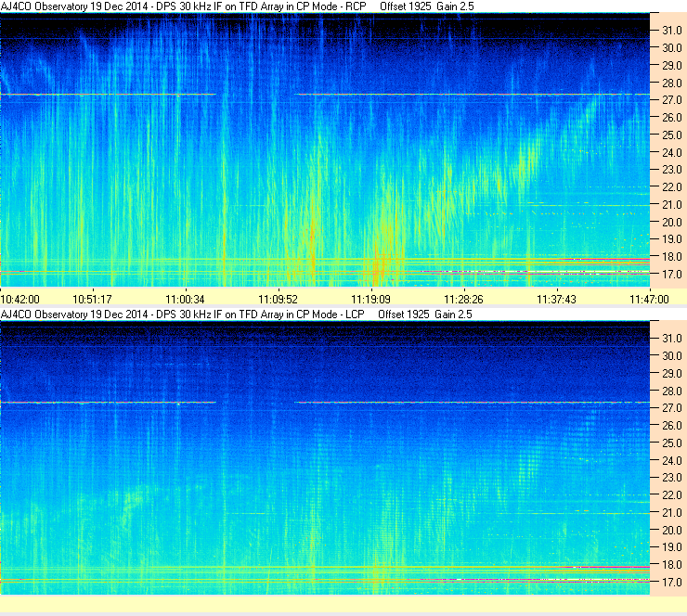Click the 18.0 frequency label in RCP panel

671,257
